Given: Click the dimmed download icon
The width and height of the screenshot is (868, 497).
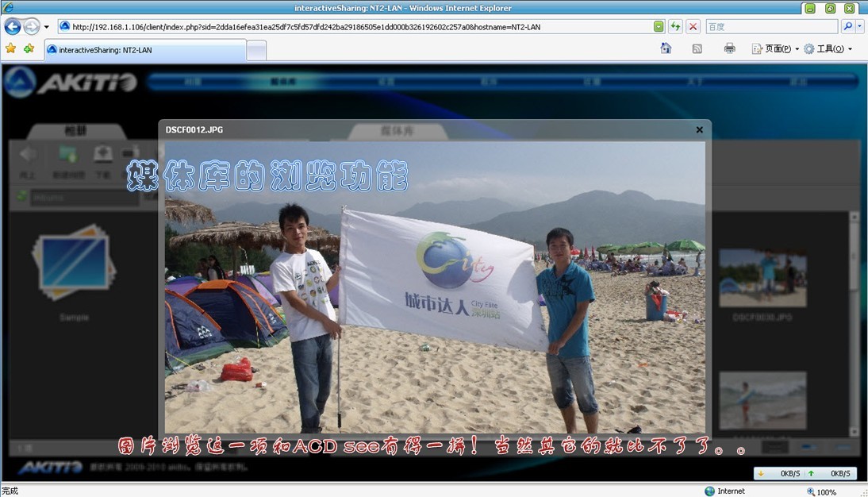Looking at the screenshot, I should (103, 154).
